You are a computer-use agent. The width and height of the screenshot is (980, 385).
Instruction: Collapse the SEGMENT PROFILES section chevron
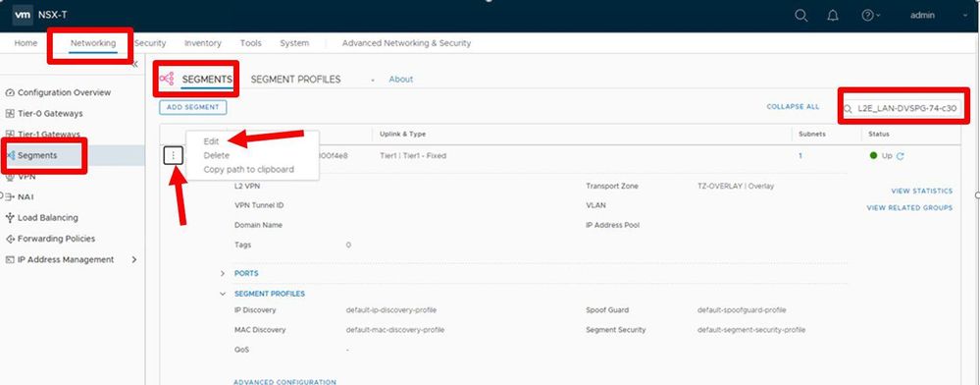pyautogui.click(x=223, y=294)
